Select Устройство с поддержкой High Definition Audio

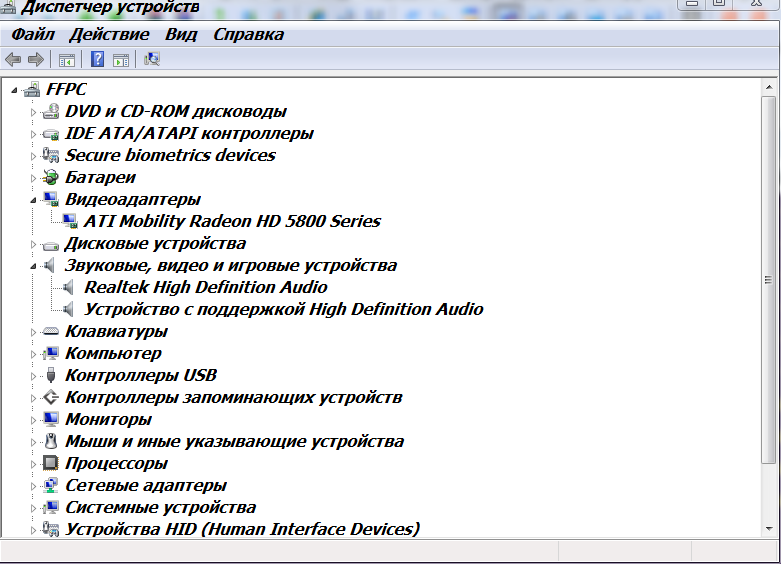coord(283,309)
